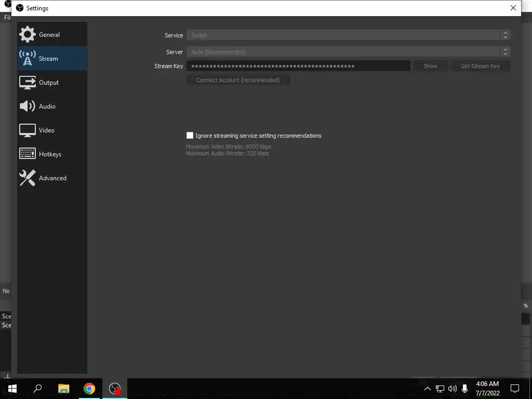
Task: Click the Audio speaker icon
Action: pyautogui.click(x=27, y=106)
